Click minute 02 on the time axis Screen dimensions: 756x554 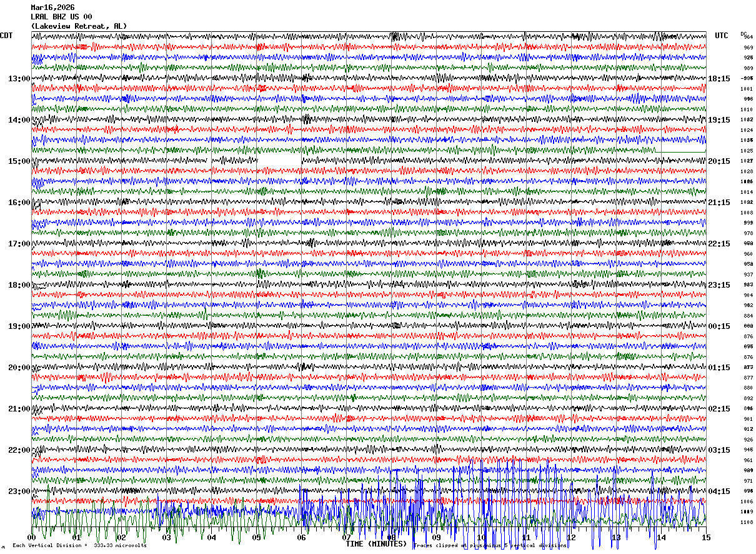tap(121, 538)
